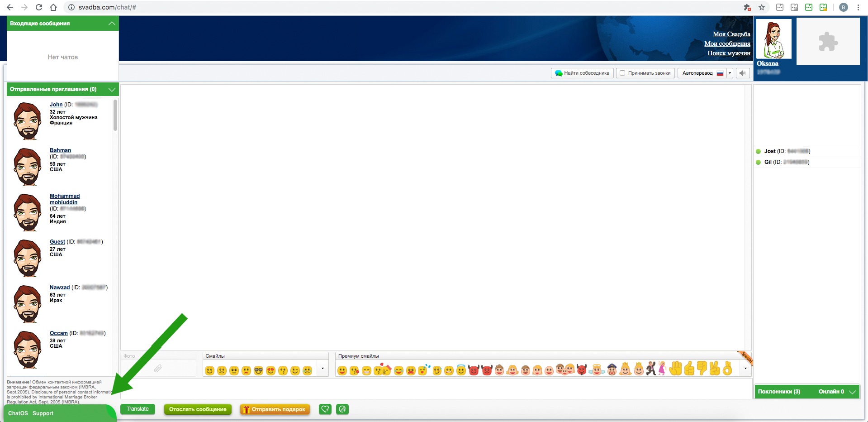Insert the victory hand premium smiley
868x422 pixels.
[x=715, y=369]
